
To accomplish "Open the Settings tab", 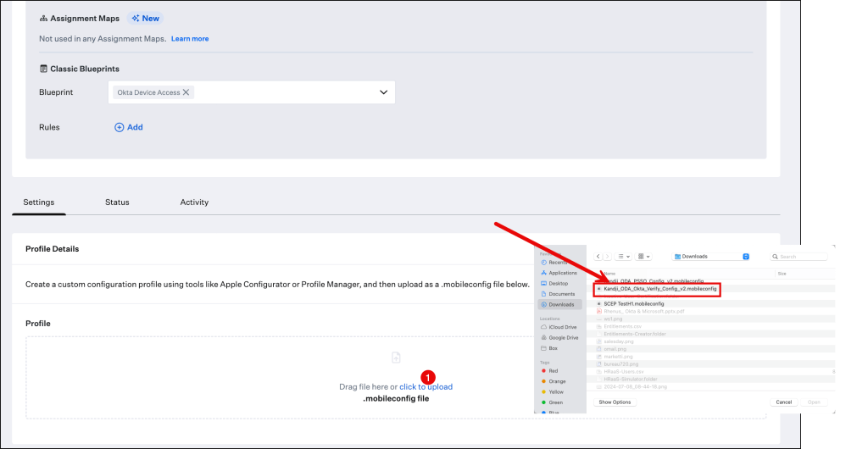I will click(x=39, y=202).
